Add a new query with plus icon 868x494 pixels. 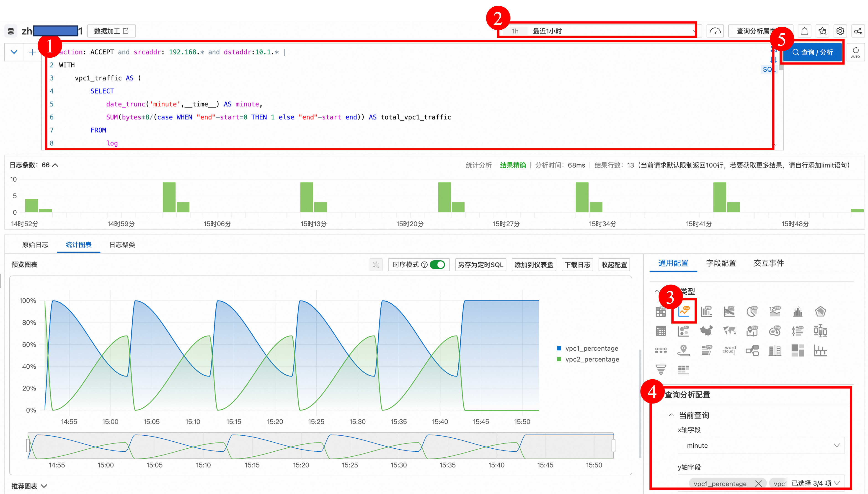pos(32,52)
